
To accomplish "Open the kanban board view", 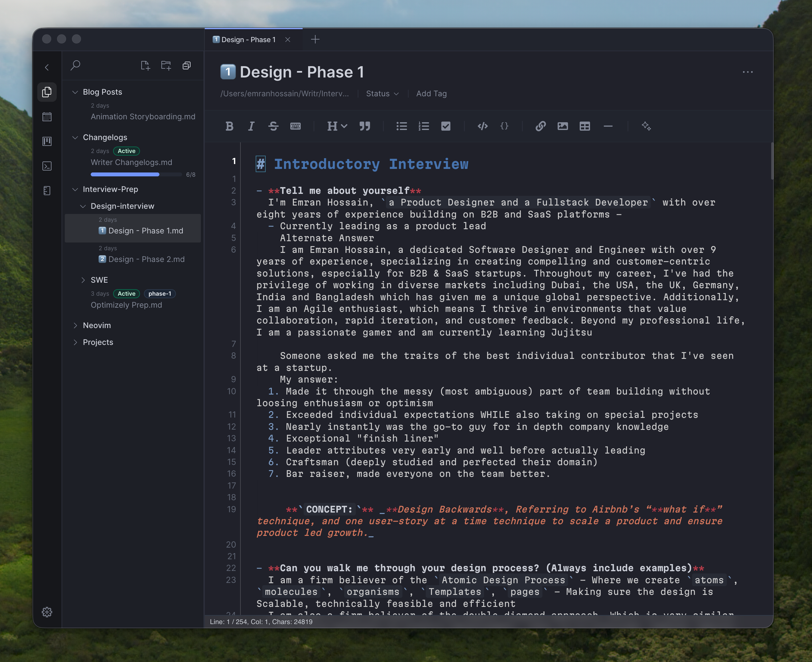I will 47,141.
